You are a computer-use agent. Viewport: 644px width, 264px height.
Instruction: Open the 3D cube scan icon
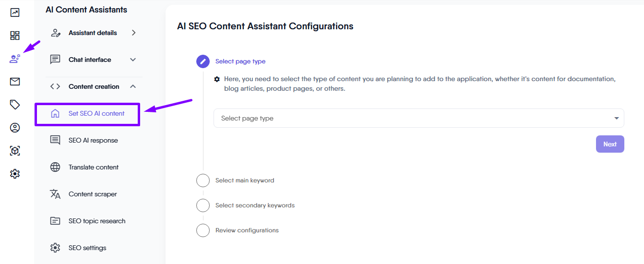(x=15, y=151)
